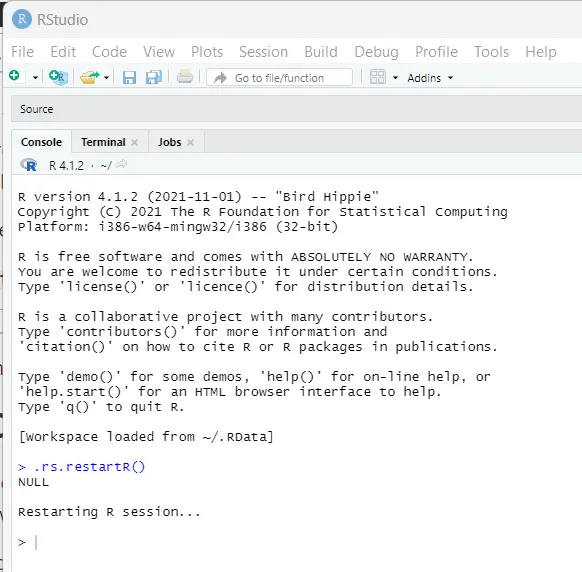Screen dimensions: 582x572
Task: Click the 'R version 4.1.2' line
Action: pyautogui.click(x=198, y=196)
